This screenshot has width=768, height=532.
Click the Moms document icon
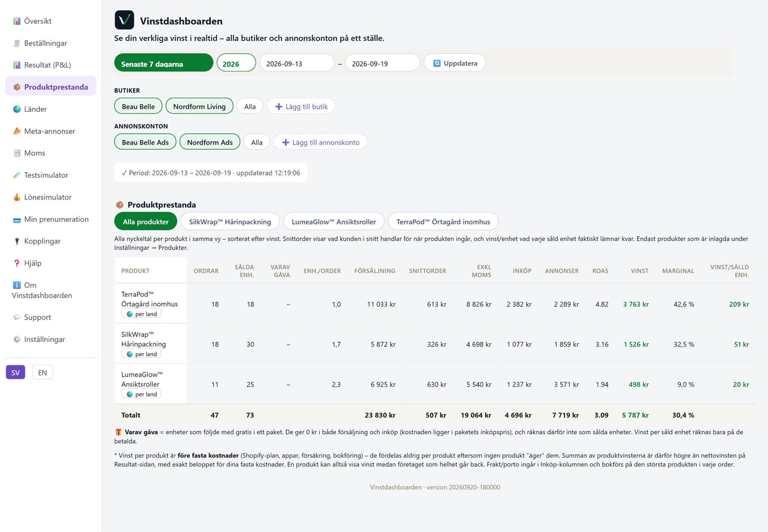(x=17, y=153)
